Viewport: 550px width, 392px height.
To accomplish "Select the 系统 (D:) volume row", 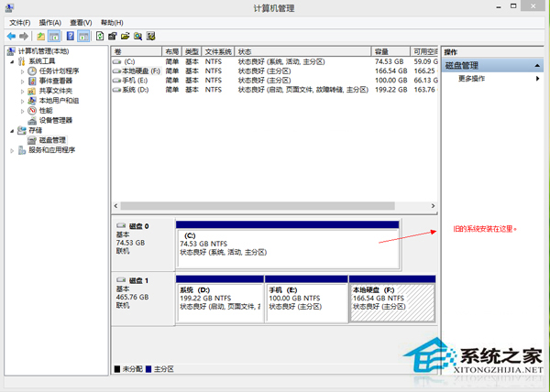I will pos(275,90).
